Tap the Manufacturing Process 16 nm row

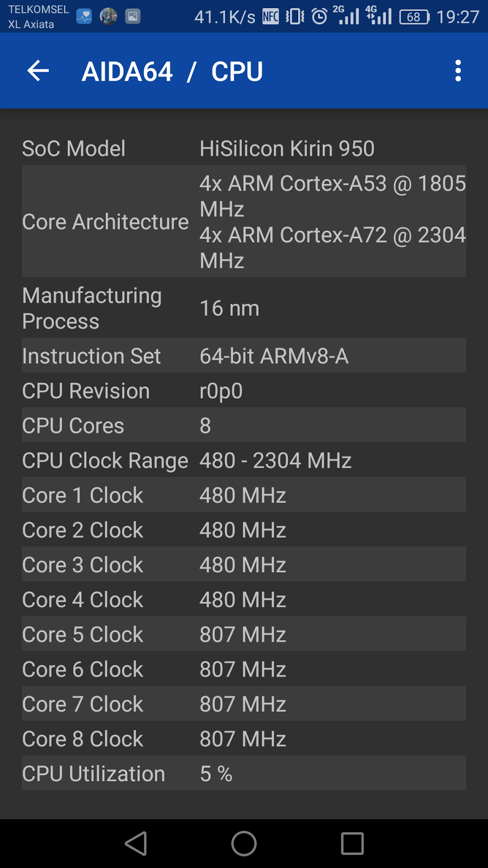244,308
